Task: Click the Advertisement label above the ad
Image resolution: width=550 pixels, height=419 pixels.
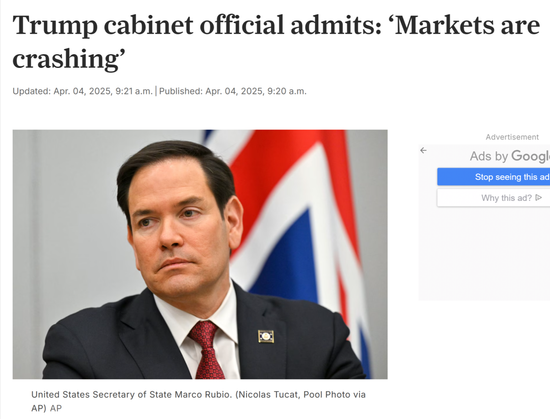Action: [x=512, y=137]
